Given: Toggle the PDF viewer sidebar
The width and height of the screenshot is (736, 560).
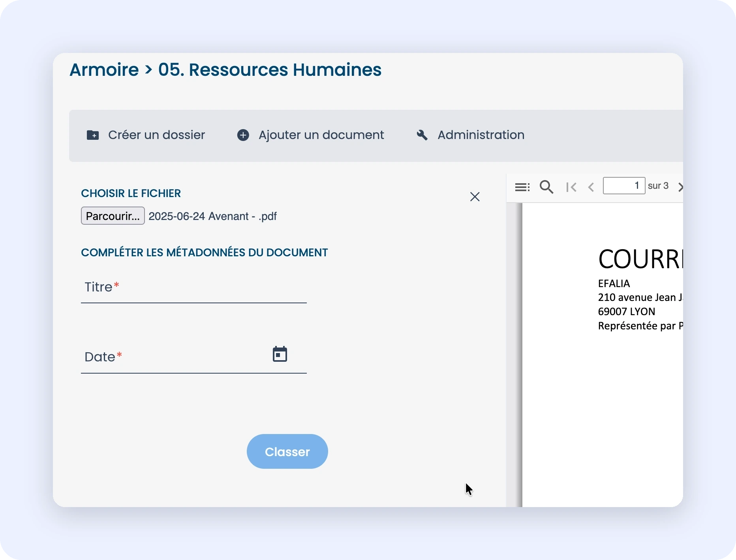Looking at the screenshot, I should point(522,187).
